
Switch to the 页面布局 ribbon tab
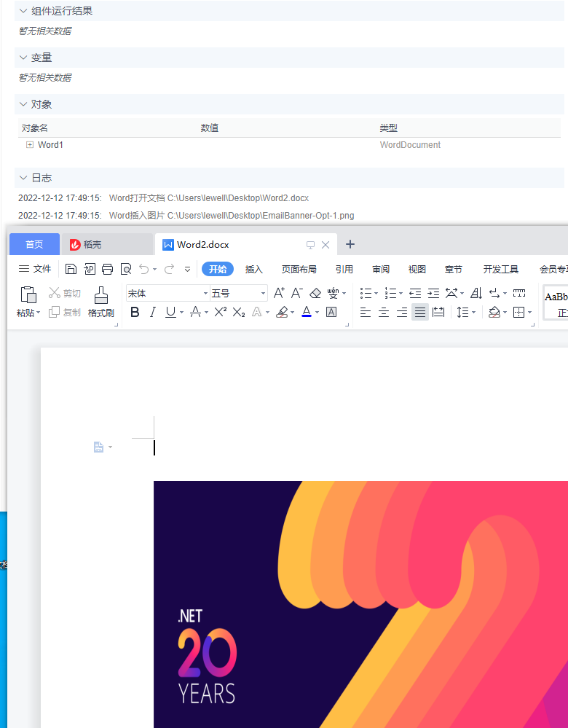(299, 270)
